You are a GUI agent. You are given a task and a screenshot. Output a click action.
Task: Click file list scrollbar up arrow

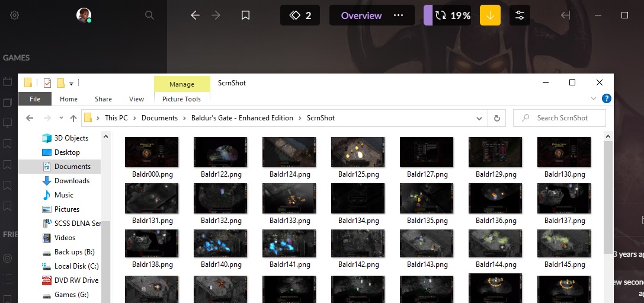pyautogui.click(x=608, y=136)
